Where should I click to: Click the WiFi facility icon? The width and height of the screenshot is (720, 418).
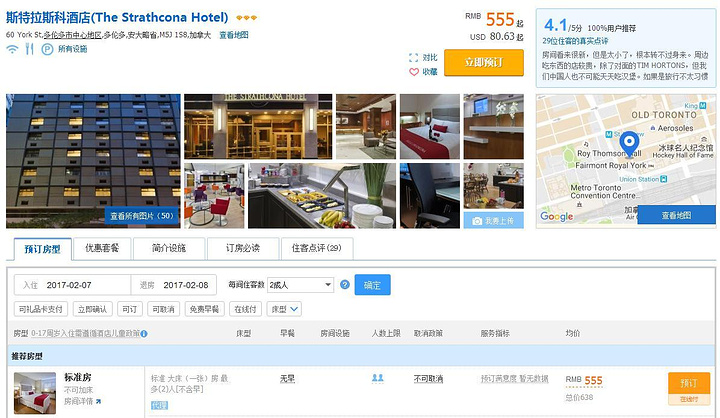12,49
